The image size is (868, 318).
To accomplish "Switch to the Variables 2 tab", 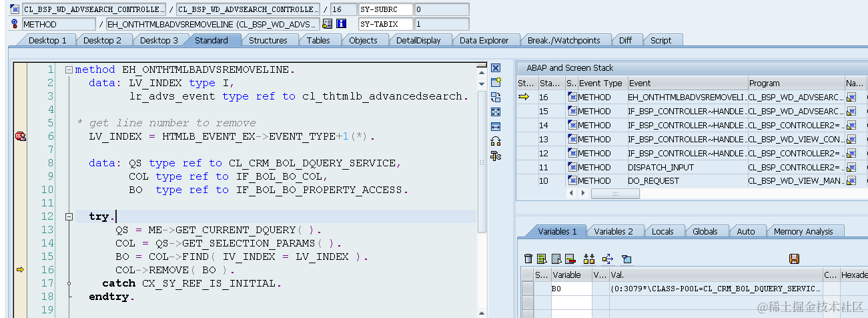I will point(613,231).
